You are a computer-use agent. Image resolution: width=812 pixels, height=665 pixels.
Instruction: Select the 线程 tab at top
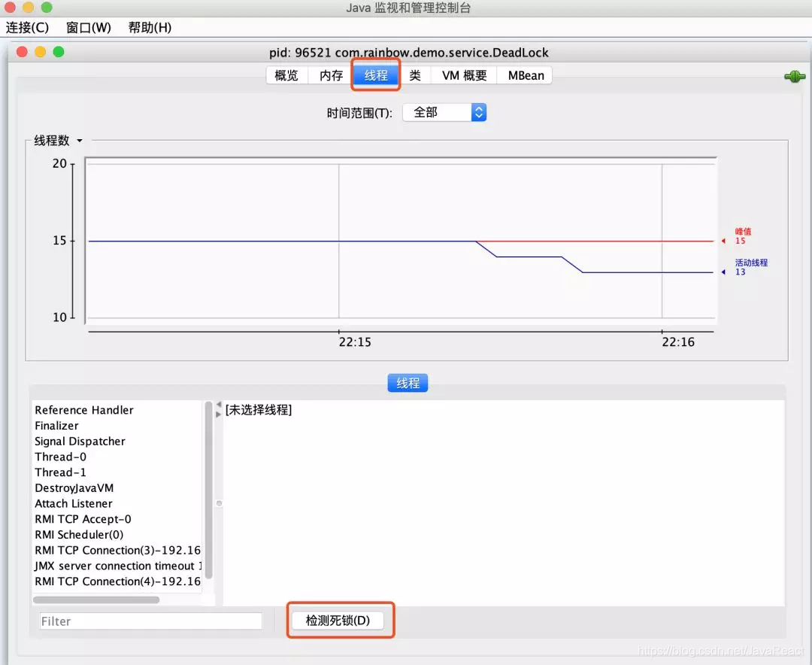(x=376, y=76)
